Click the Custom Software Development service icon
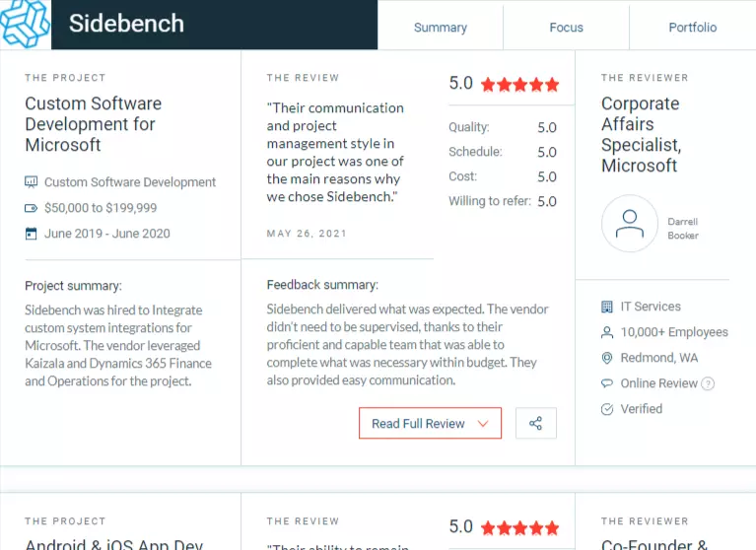Screen dimensions: 756x550 coord(31,182)
